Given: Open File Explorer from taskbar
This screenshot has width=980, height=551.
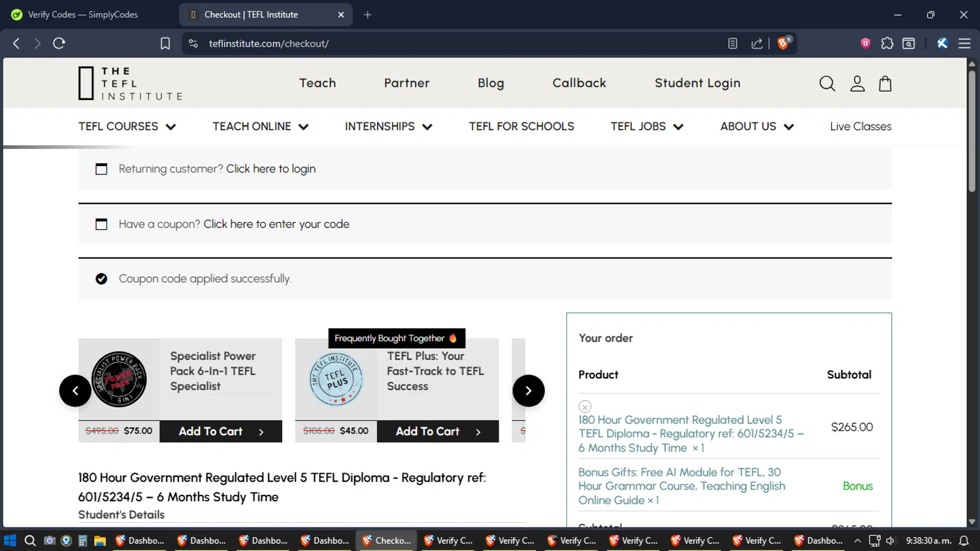Looking at the screenshot, I should click(x=100, y=541).
